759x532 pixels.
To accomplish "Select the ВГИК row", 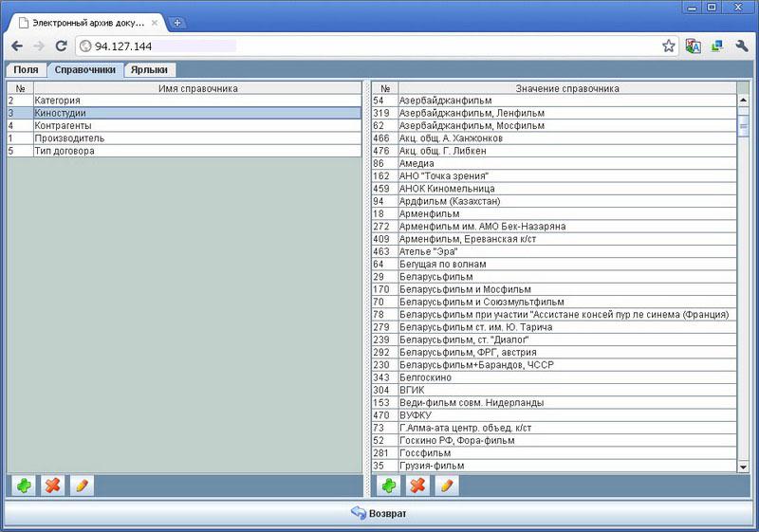I will (554, 390).
